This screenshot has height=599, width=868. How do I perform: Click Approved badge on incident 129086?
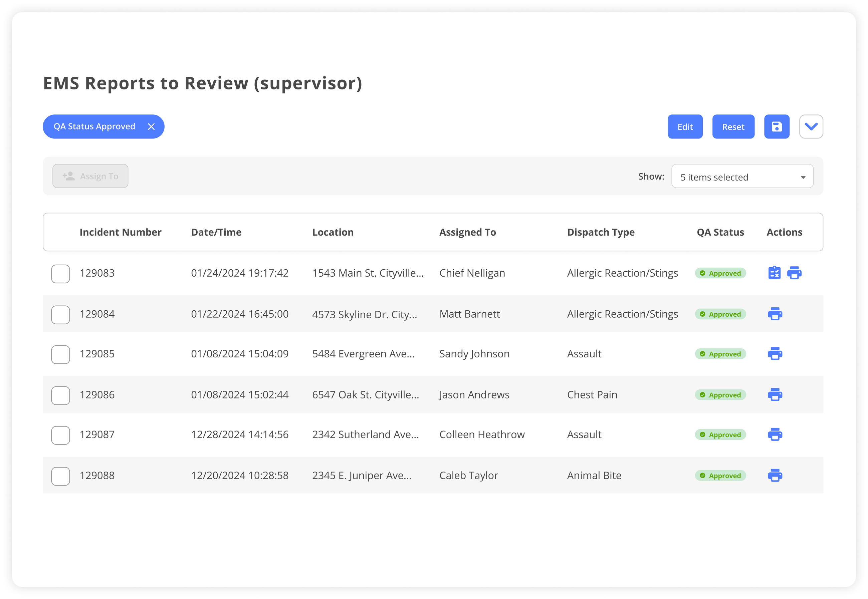click(x=720, y=395)
